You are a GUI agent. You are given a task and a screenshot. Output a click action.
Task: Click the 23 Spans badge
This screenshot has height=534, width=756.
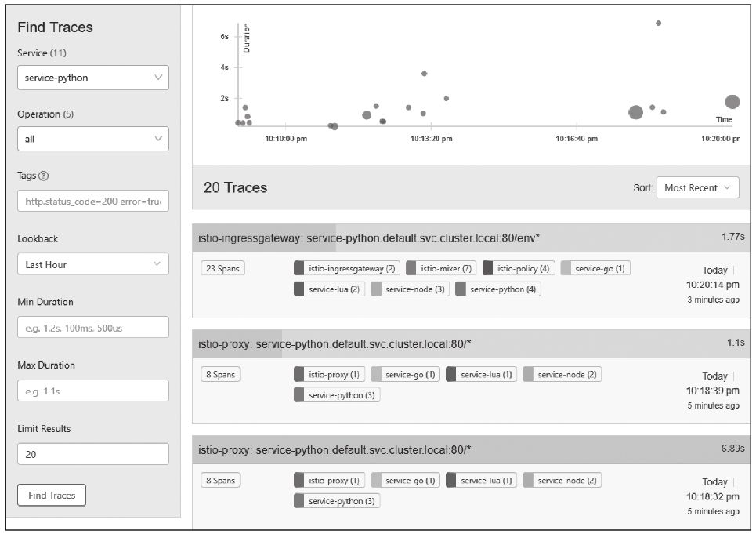coord(222,268)
